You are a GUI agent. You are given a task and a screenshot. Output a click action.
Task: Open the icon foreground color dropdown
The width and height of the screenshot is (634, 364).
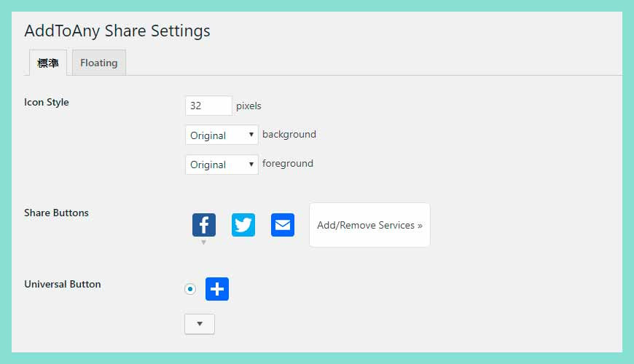point(222,164)
